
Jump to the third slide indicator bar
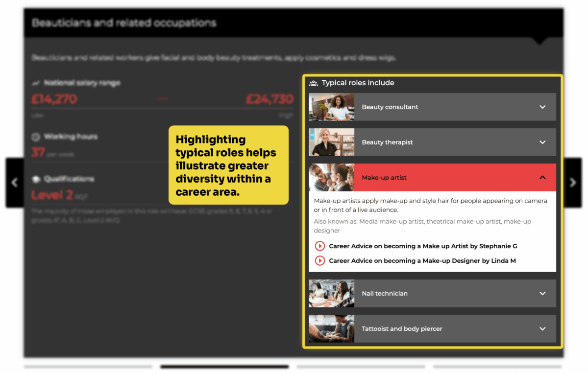(361, 366)
